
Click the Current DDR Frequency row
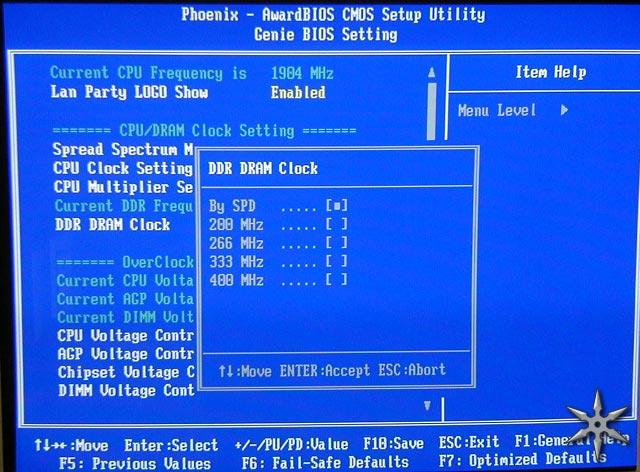coord(124,206)
